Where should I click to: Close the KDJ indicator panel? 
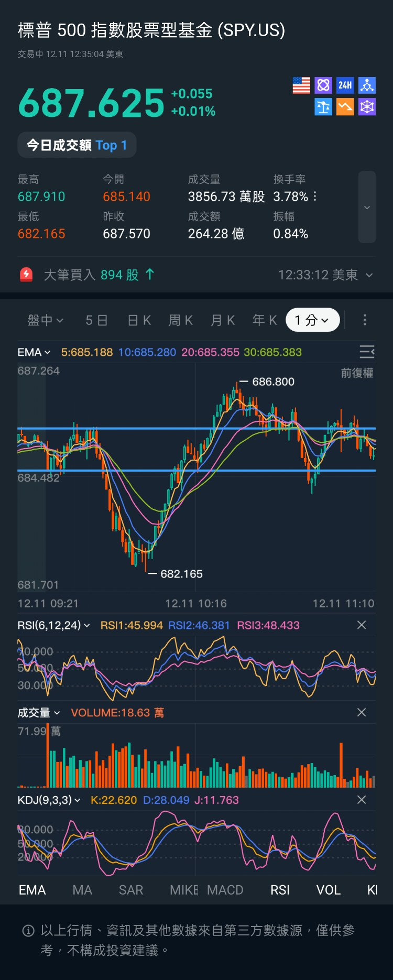pos(361,800)
